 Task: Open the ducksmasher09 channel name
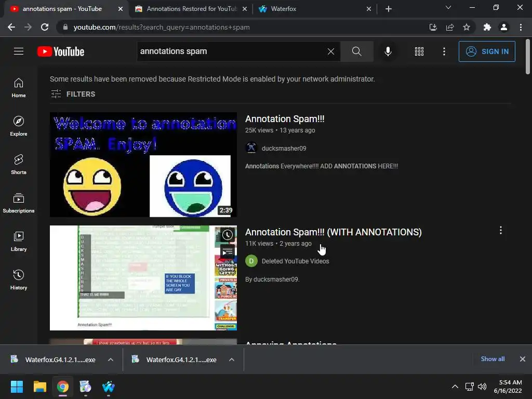tap(284, 148)
